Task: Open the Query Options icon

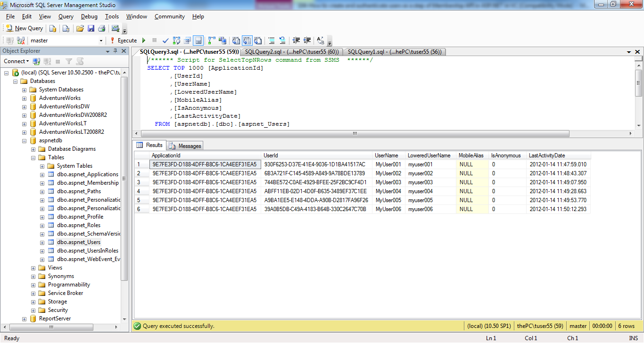Action: coord(187,41)
